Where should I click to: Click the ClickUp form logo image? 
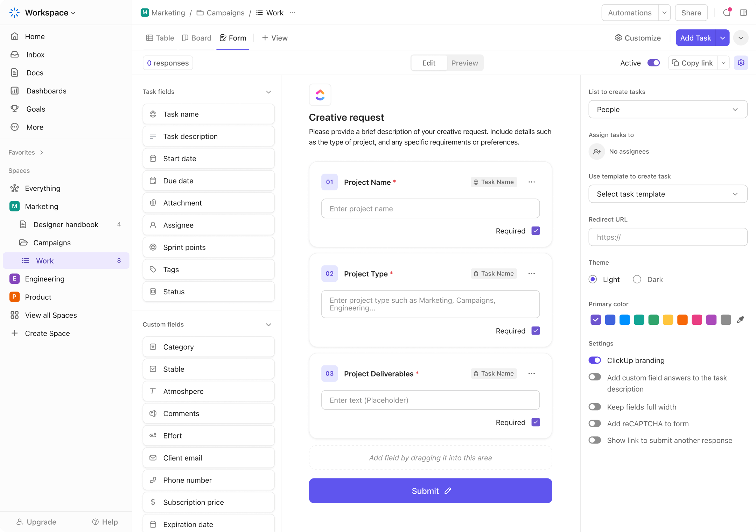pos(320,95)
